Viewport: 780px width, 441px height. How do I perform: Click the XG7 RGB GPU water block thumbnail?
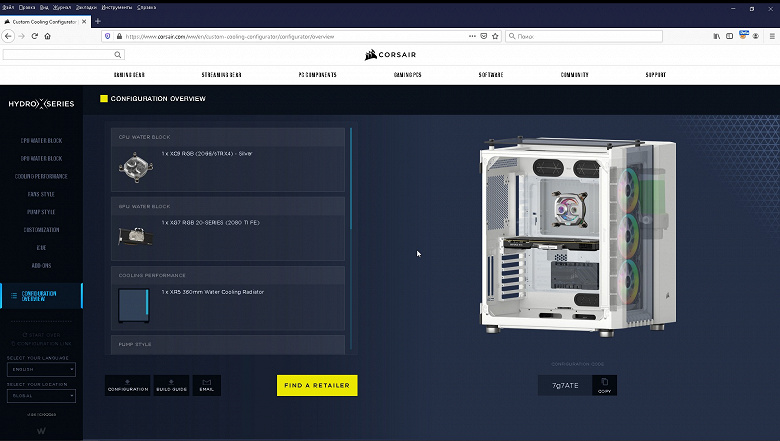(x=135, y=236)
